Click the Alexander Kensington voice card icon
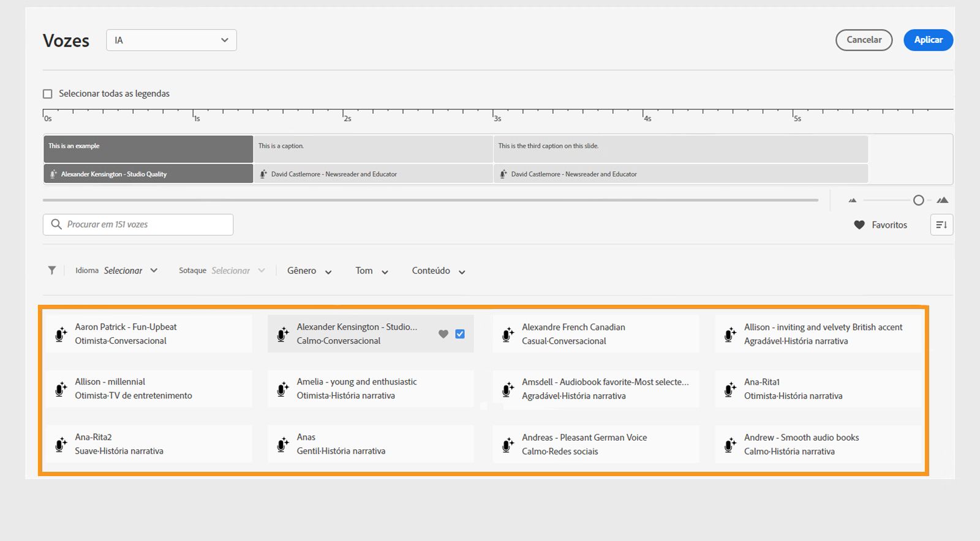The width and height of the screenshot is (980, 541). point(282,334)
